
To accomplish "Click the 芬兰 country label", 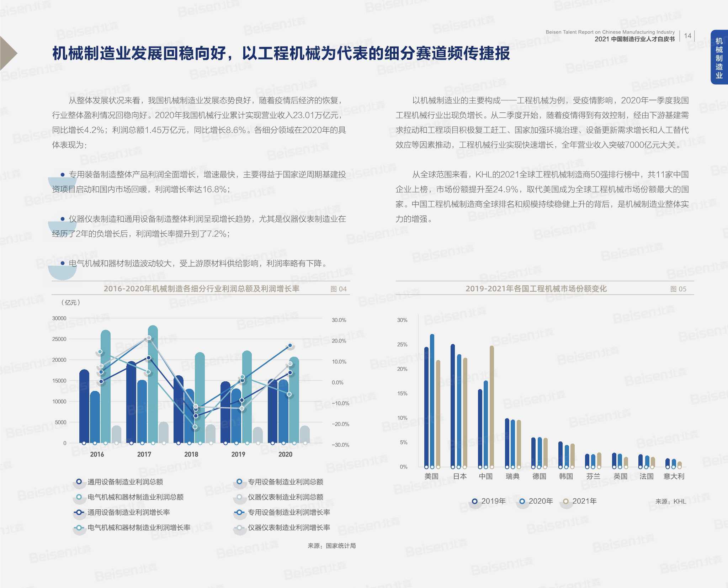I will click(593, 476).
